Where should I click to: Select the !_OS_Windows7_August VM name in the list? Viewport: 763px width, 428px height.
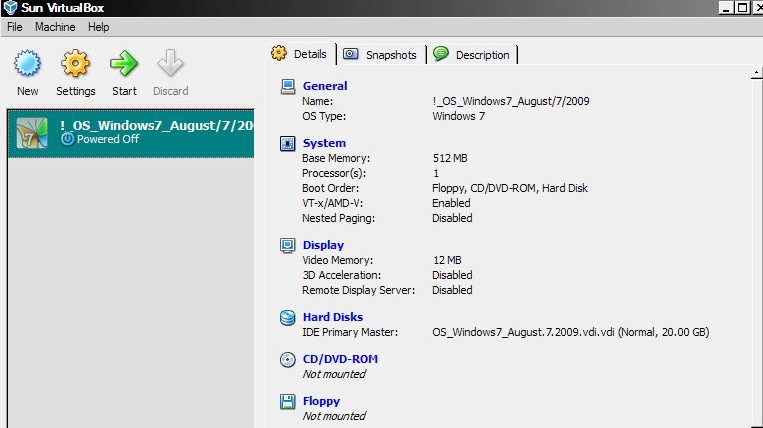point(157,125)
